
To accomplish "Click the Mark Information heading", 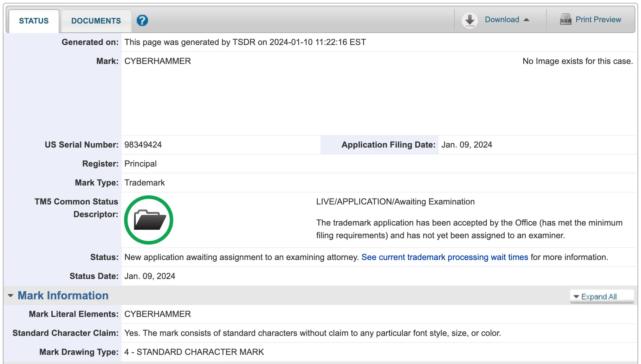I will pyautogui.click(x=63, y=295).
